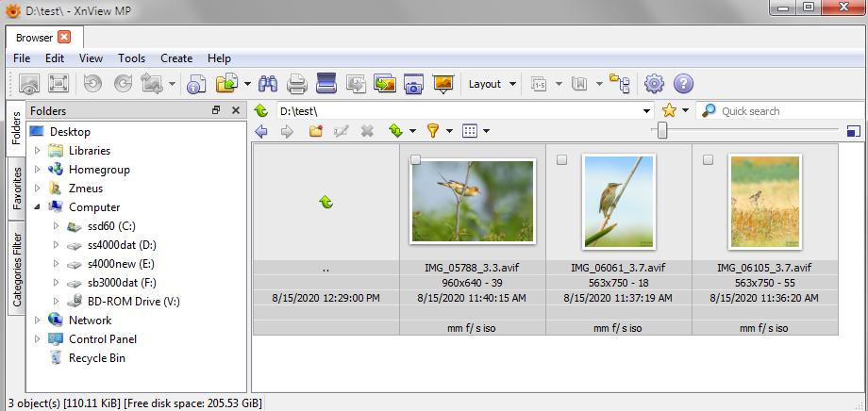Open the Layout dropdown
This screenshot has height=411, width=868.
point(492,84)
